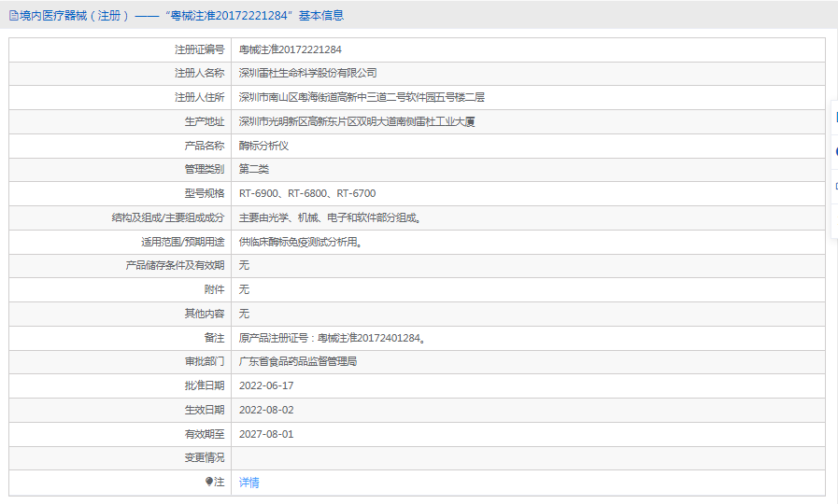Screen dimensions: 838x504
Task: Click the 结构及组成/主要组成成分 label
Action: pyautogui.click(x=168, y=217)
